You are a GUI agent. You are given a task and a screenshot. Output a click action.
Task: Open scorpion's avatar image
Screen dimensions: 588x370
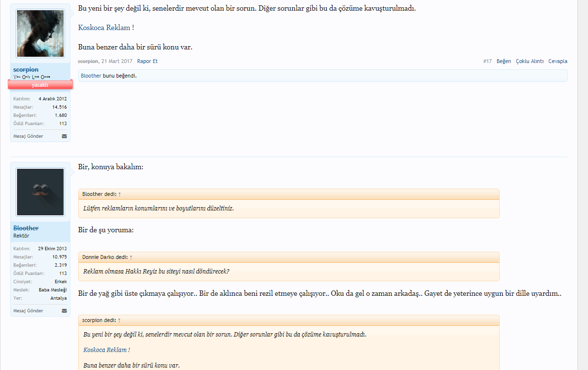point(40,33)
